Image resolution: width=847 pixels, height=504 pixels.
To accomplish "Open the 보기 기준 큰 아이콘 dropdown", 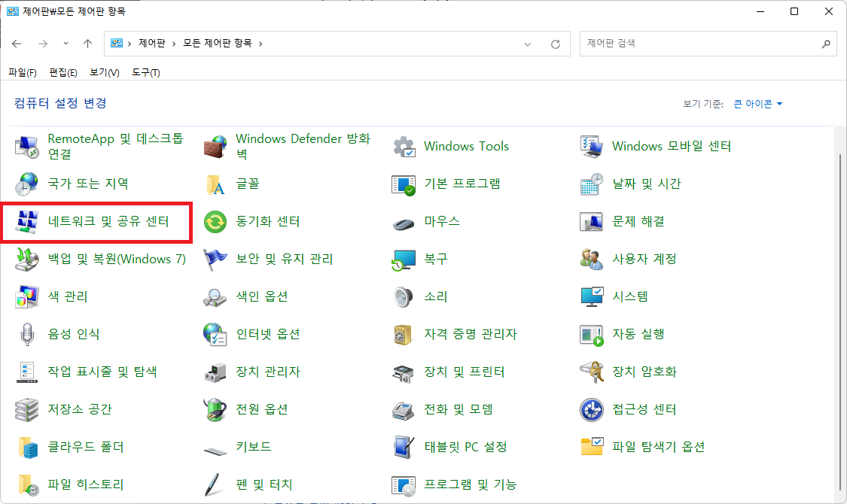I will pos(758,104).
